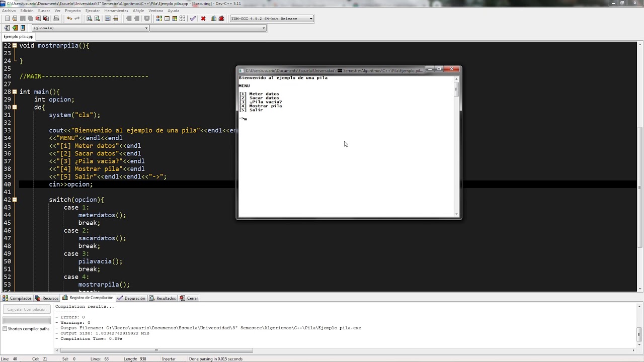Click the Open file toolbar icon
Image resolution: width=644 pixels, height=362 pixels.
coord(15,19)
